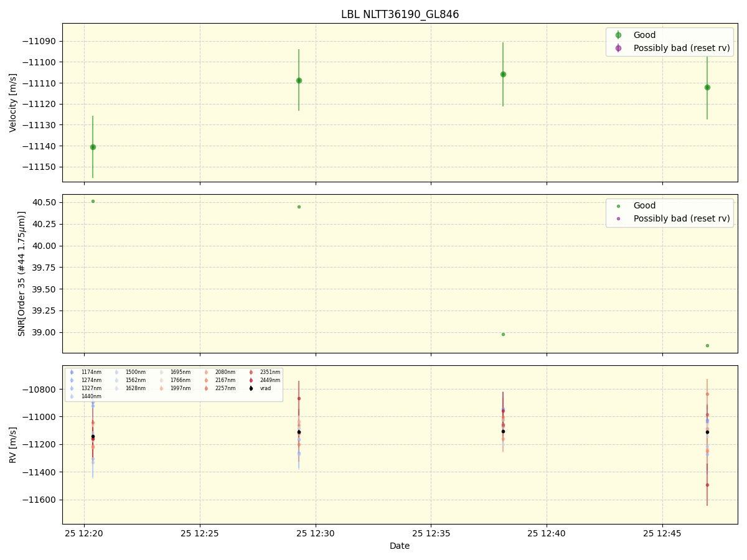Click the '25 12:25' tick label
The width and height of the screenshot is (747, 560).
[x=200, y=534]
